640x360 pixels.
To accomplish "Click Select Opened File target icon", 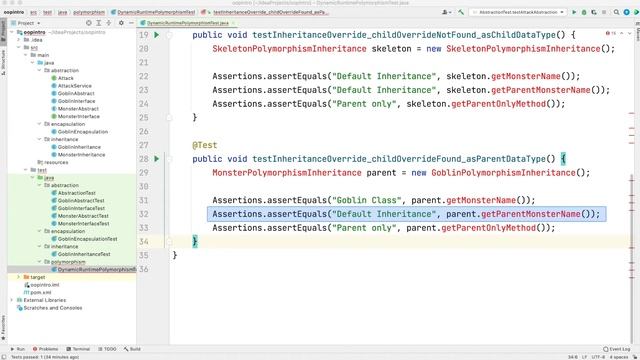I will click(89, 23).
